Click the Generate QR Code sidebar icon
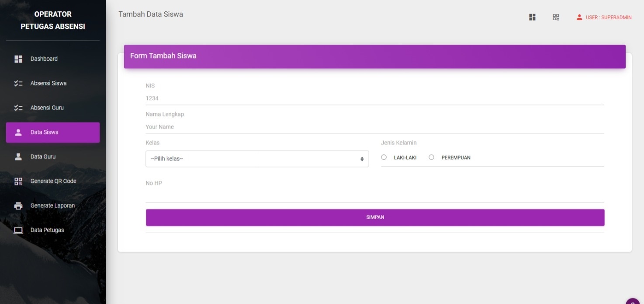 tap(18, 182)
